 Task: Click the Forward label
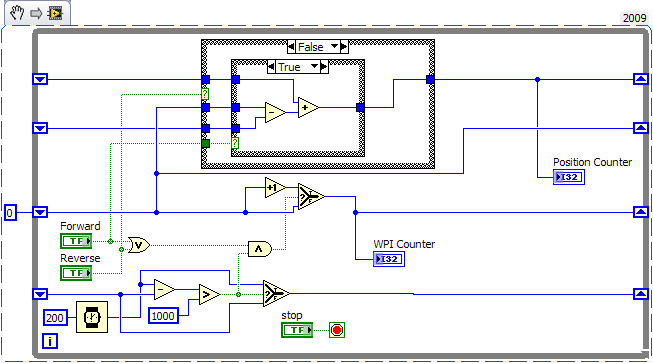coord(80,226)
